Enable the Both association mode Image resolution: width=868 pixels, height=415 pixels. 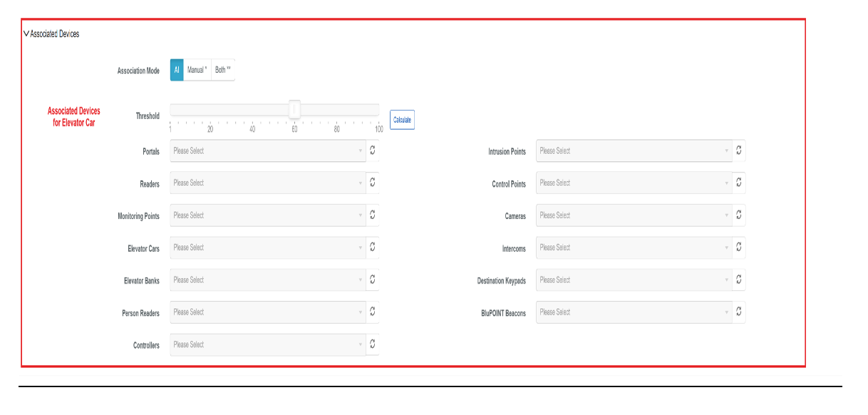tap(222, 70)
